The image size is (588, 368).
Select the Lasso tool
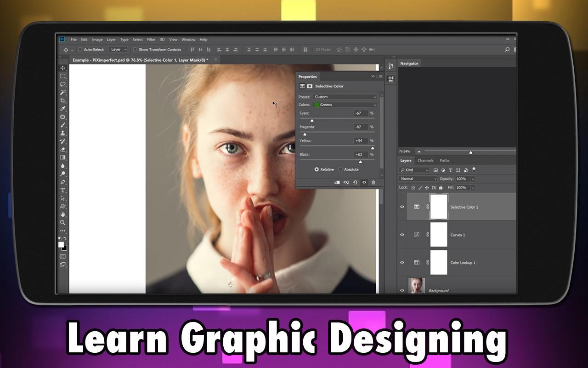pyautogui.click(x=63, y=85)
